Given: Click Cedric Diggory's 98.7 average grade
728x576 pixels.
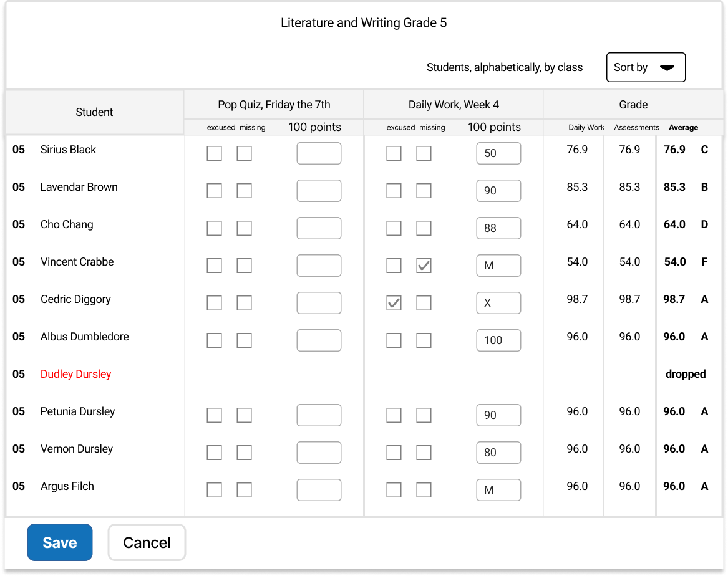Looking at the screenshot, I should pyautogui.click(x=674, y=299).
